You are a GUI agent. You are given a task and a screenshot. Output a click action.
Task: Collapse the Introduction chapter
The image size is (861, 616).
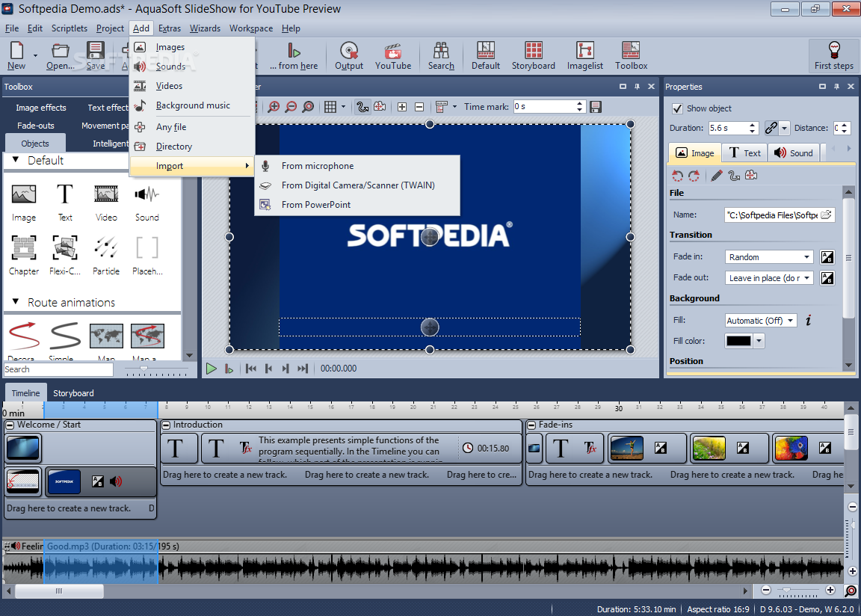tap(166, 425)
